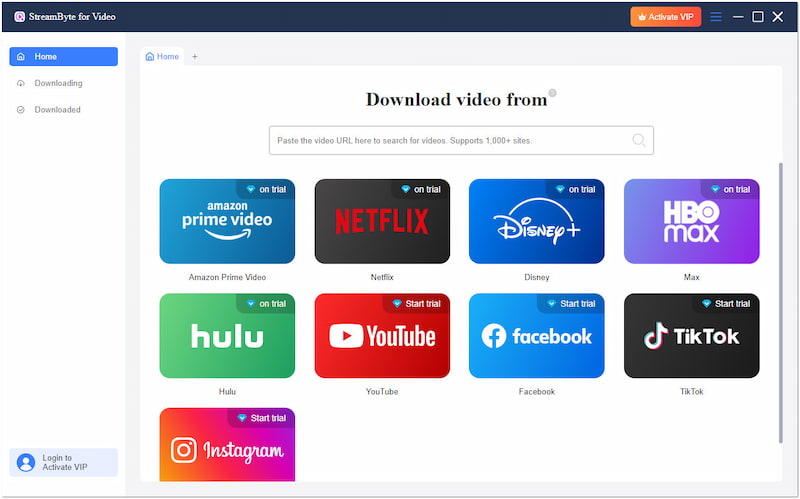
Task: Open the HBO Max tile
Action: click(691, 222)
